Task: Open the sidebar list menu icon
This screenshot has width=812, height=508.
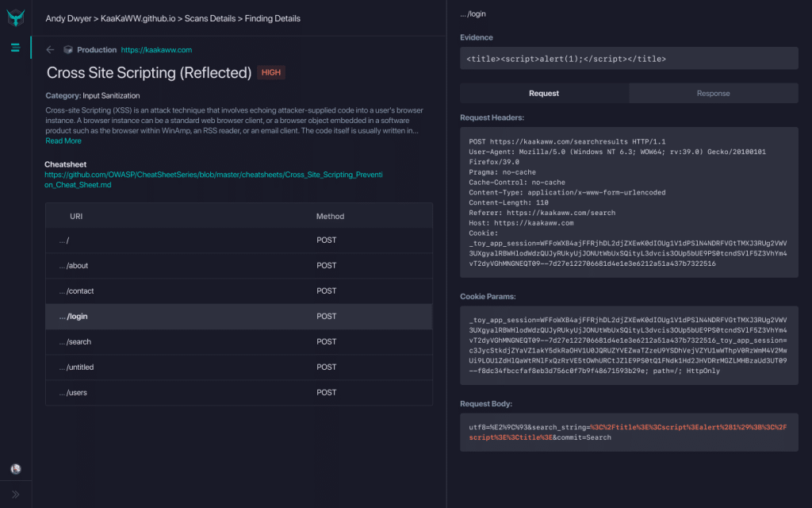Action: [x=15, y=48]
